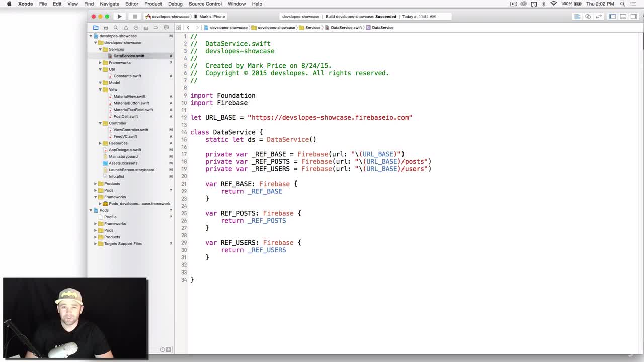644x362 pixels.
Task: Show the Test navigator
Action: 136,27
